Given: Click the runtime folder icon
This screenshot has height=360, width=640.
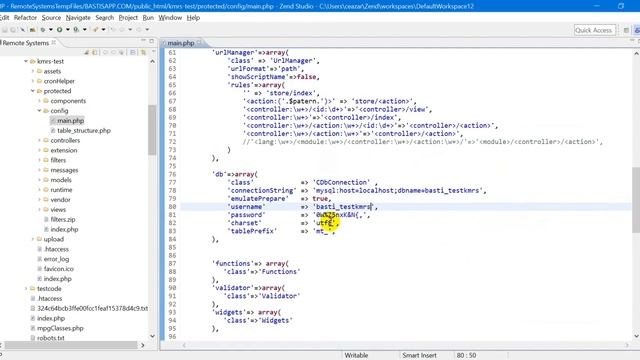Looking at the screenshot, I should [x=46, y=190].
